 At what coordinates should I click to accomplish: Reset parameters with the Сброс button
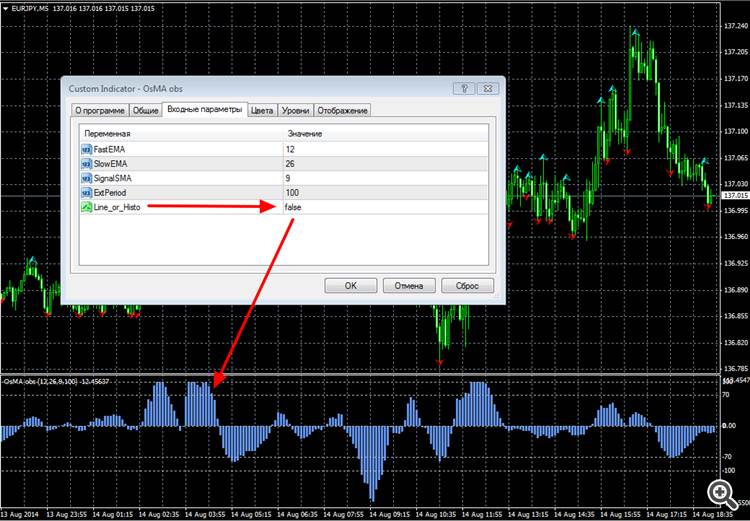[467, 286]
